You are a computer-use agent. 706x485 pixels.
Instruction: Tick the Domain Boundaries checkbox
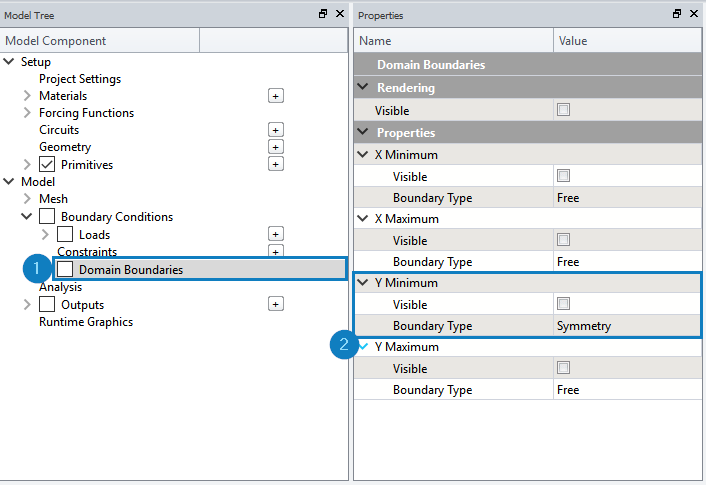(65, 269)
